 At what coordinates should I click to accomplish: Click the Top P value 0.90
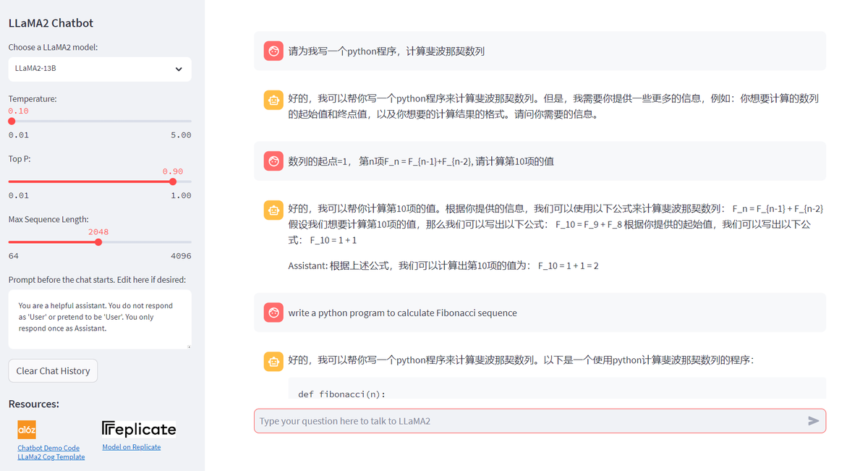pyautogui.click(x=173, y=171)
